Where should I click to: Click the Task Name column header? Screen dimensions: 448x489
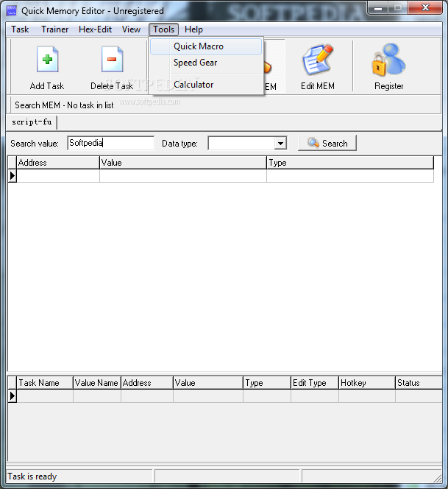(45, 383)
